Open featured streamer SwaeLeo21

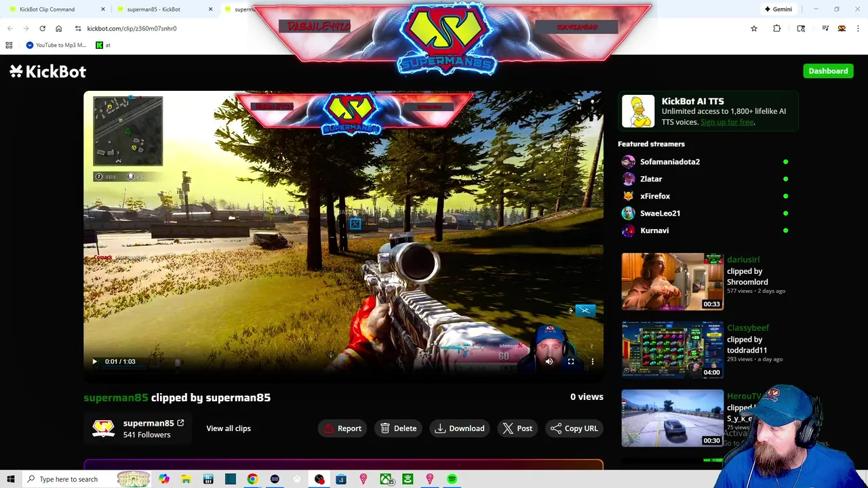click(660, 213)
